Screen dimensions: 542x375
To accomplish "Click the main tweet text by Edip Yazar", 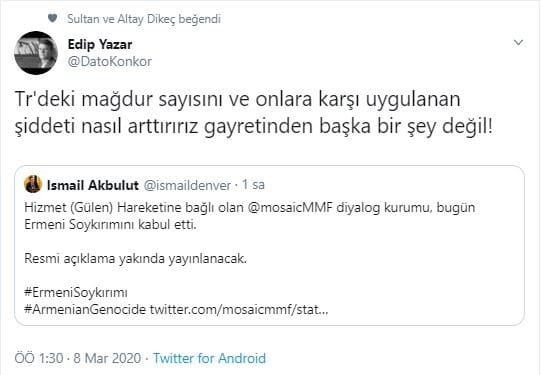I will (x=254, y=113).
